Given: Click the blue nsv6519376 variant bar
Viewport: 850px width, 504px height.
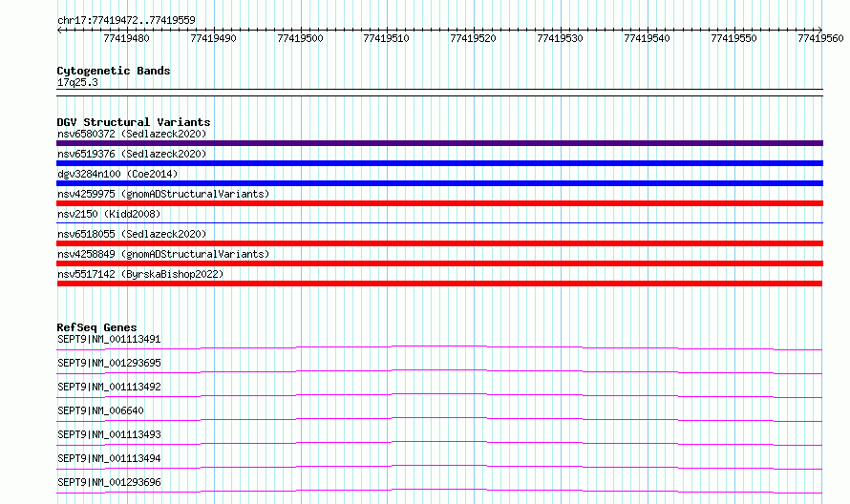Looking at the screenshot, I should 439,163.
